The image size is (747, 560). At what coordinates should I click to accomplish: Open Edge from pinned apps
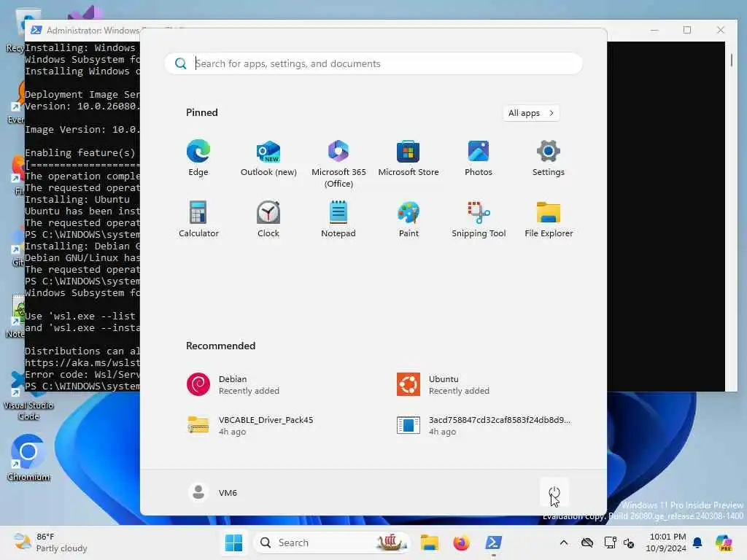pyautogui.click(x=198, y=159)
